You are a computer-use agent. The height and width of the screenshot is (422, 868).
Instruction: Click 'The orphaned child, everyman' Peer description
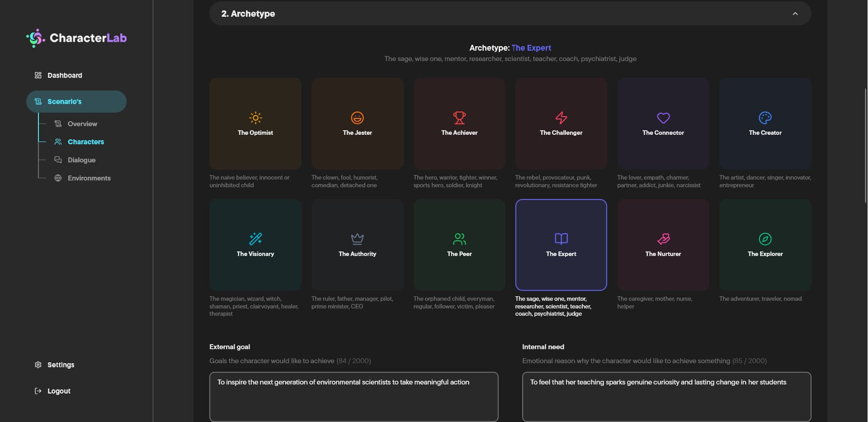[454, 302]
